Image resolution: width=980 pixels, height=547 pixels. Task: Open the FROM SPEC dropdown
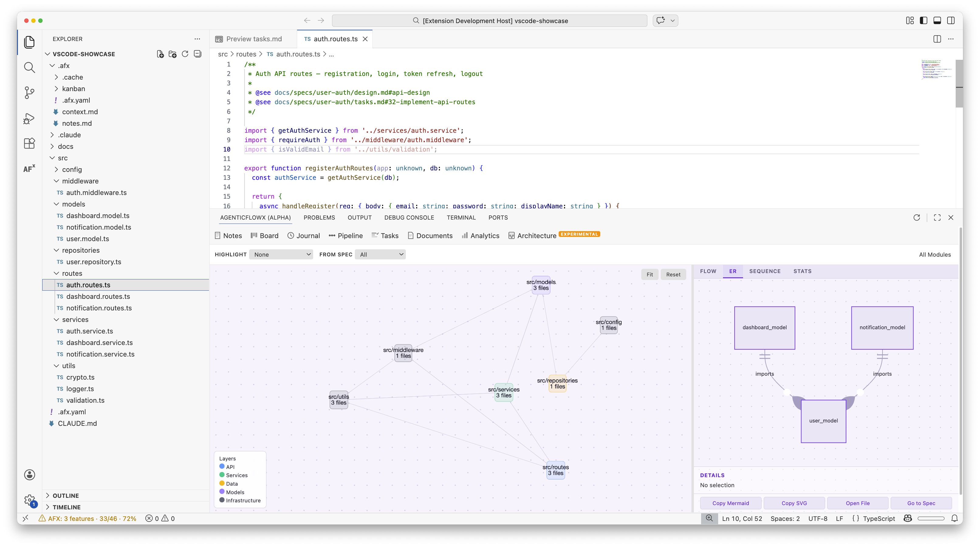coord(380,255)
